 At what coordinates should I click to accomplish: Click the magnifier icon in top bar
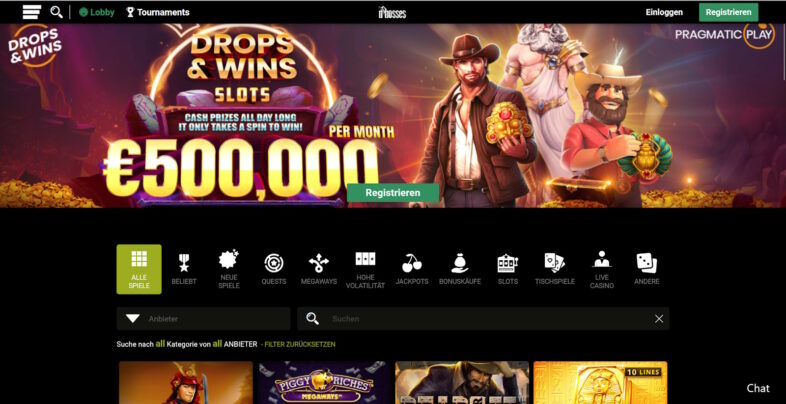click(57, 12)
